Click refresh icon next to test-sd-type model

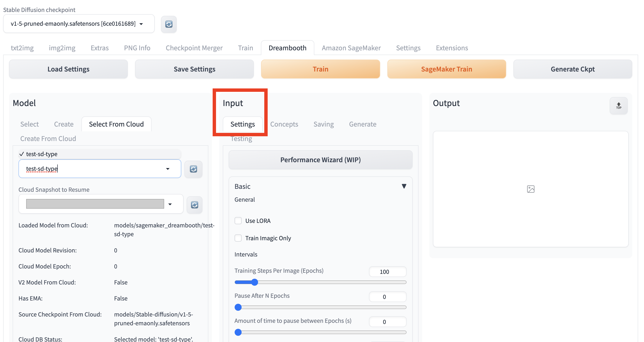click(193, 169)
